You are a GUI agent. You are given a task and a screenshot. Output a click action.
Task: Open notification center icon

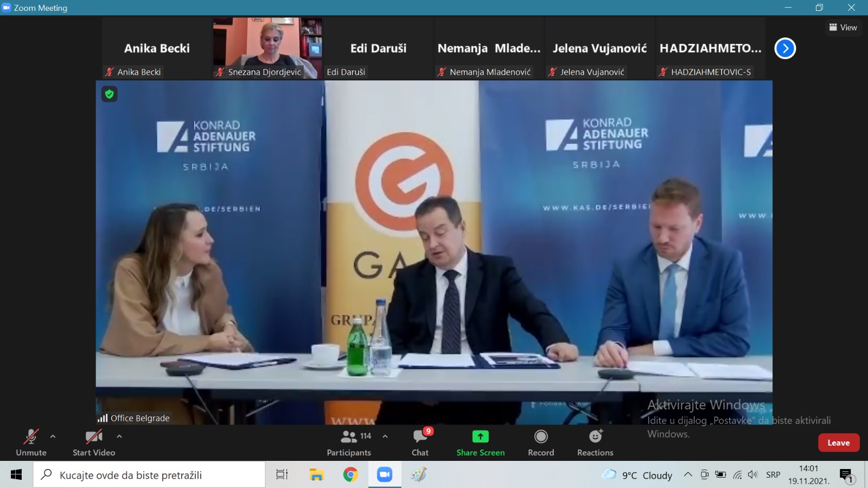click(x=847, y=476)
